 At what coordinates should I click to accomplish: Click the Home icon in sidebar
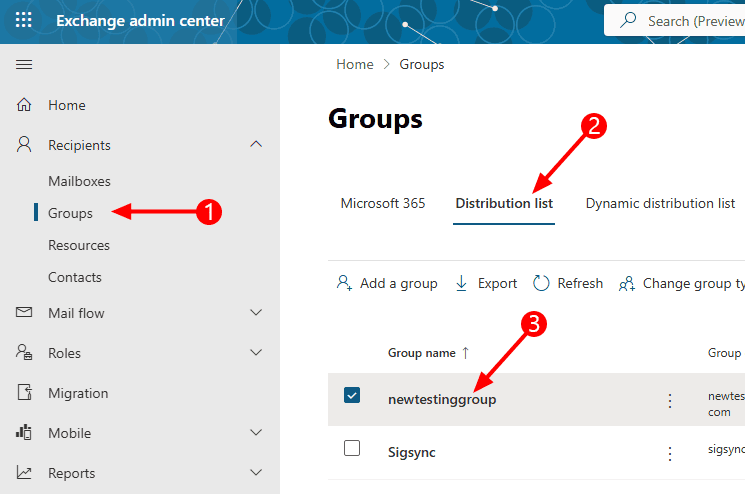[25, 105]
